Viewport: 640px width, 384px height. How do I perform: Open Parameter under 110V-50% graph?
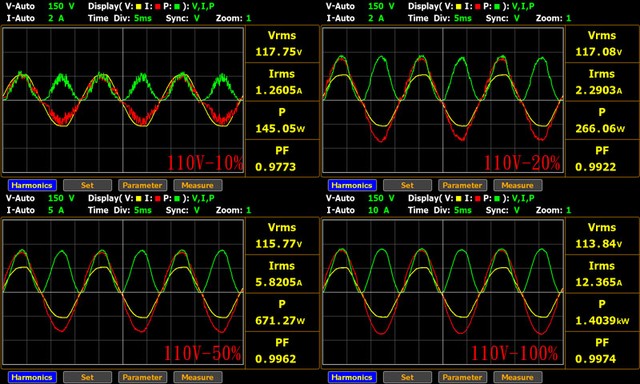tap(142, 377)
